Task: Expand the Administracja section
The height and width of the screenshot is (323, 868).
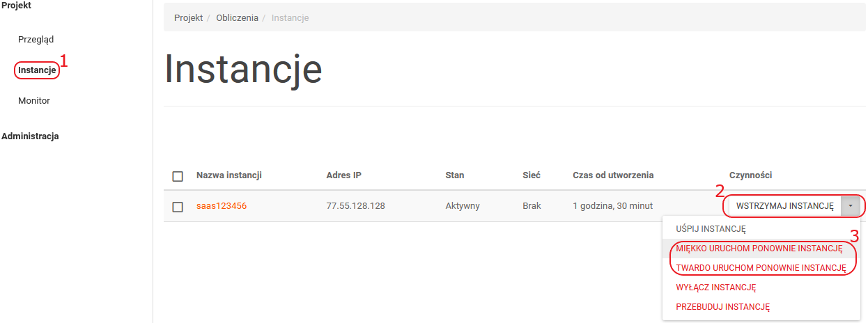Action: point(30,136)
